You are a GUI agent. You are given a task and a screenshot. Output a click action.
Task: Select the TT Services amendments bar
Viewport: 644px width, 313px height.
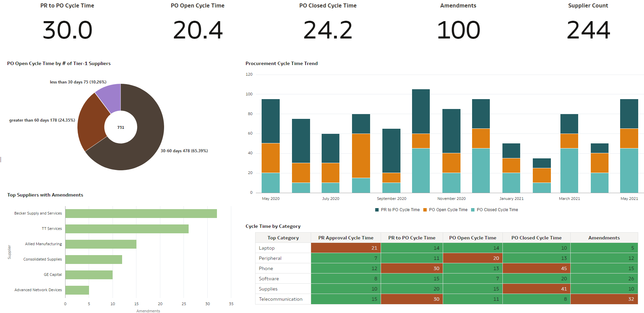pos(127,229)
